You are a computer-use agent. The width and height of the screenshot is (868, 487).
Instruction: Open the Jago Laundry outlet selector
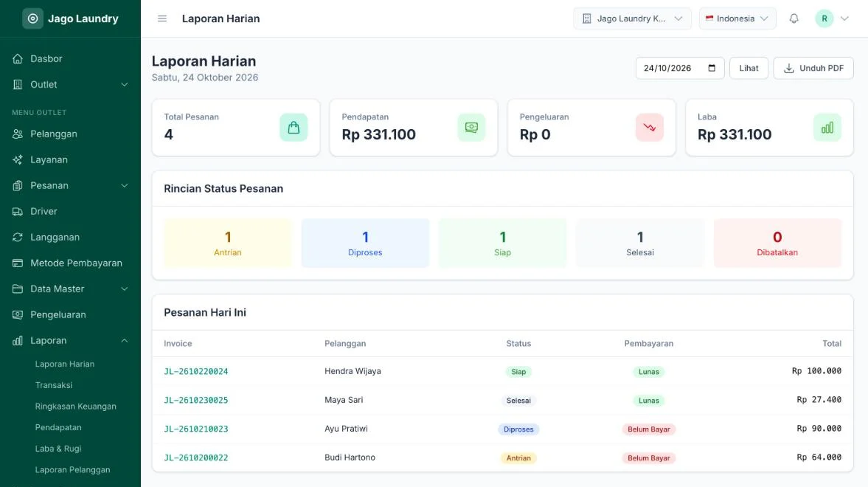pos(632,18)
